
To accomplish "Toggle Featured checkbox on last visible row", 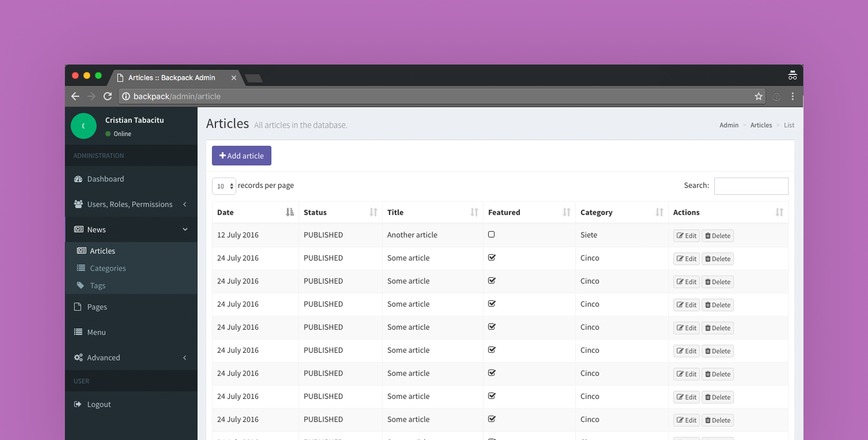I will pyautogui.click(x=492, y=418).
